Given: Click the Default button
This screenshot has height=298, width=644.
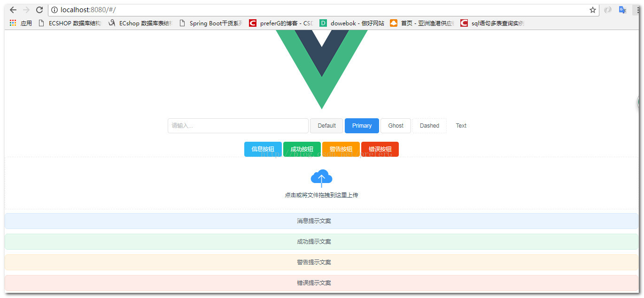Looking at the screenshot, I should (326, 126).
